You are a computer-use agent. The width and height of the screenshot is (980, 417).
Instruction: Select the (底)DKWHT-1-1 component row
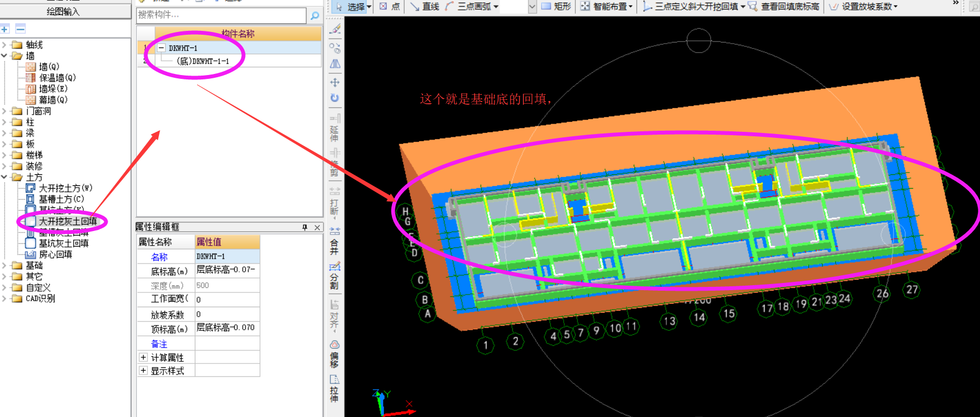(x=203, y=61)
